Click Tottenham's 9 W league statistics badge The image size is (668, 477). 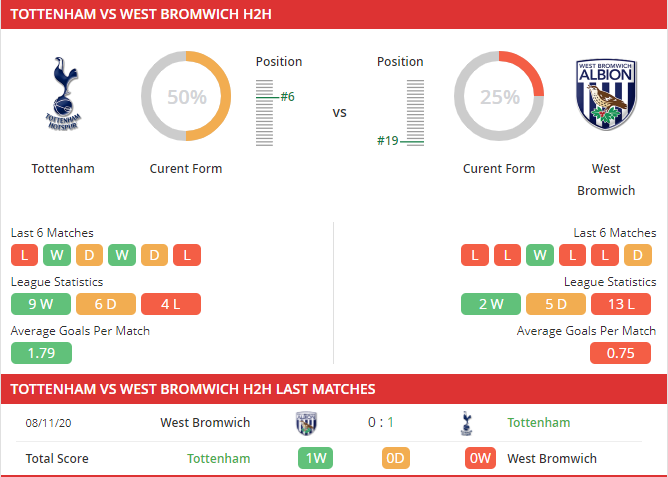(x=40, y=304)
